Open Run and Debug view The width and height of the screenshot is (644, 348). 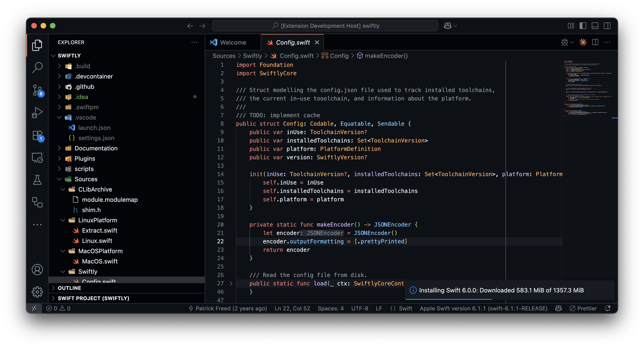(37, 112)
